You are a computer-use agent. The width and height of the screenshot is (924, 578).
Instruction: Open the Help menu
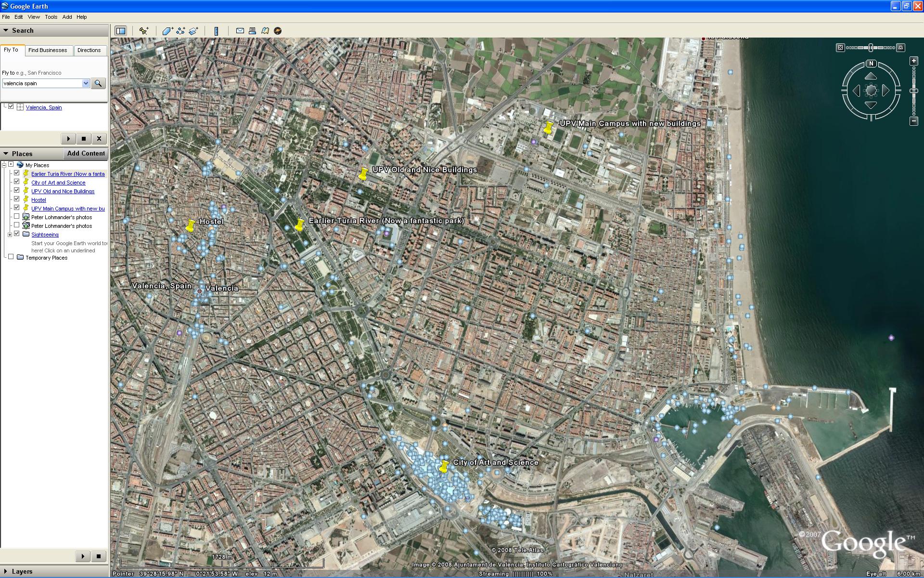82,17
